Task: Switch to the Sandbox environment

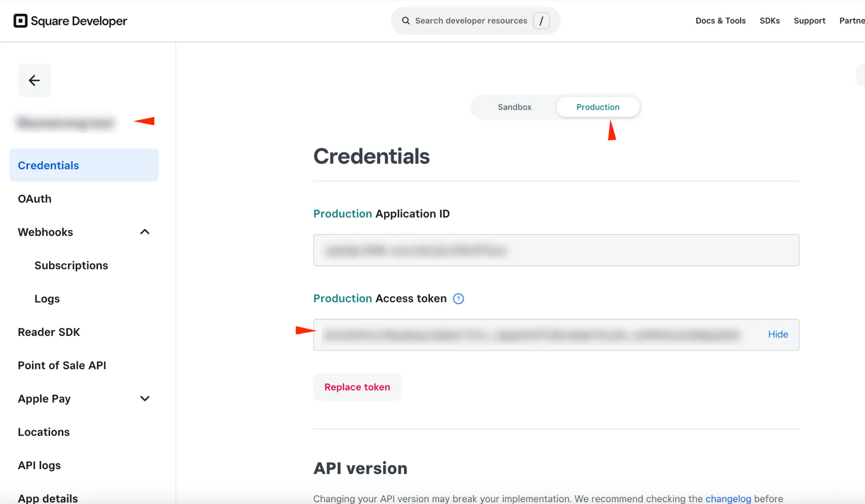Action: (514, 107)
